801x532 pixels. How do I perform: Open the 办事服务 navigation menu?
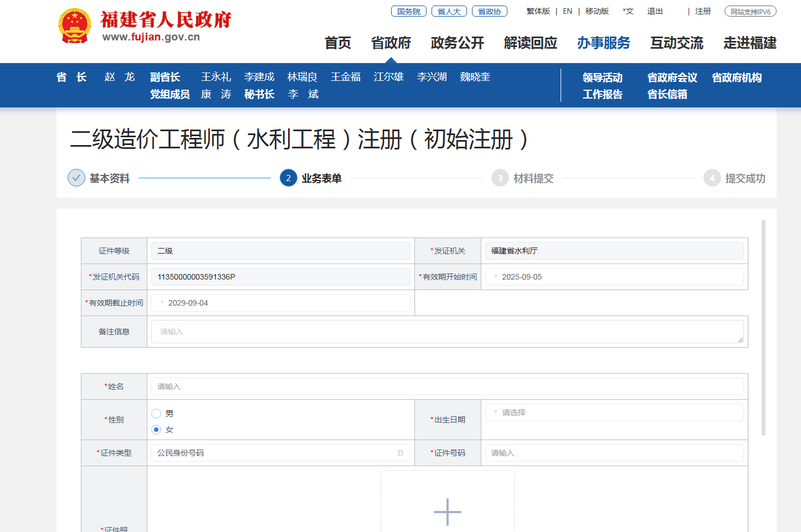pos(603,43)
